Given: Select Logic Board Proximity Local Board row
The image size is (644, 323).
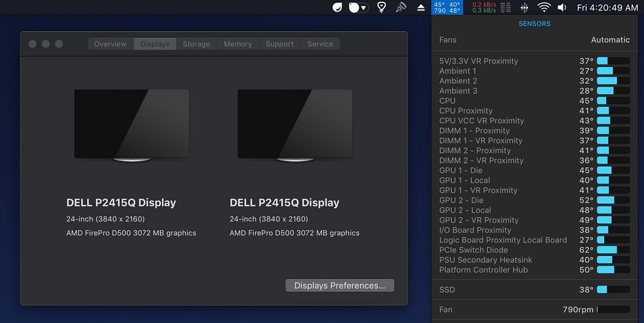Looking at the screenshot, I should (x=535, y=240).
